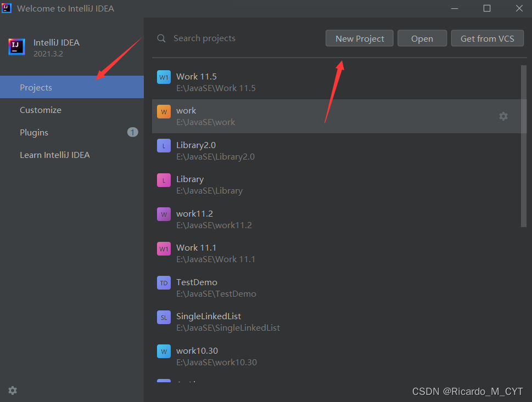Click the 2021.3.2 version label
This screenshot has height=402, width=532.
click(48, 54)
